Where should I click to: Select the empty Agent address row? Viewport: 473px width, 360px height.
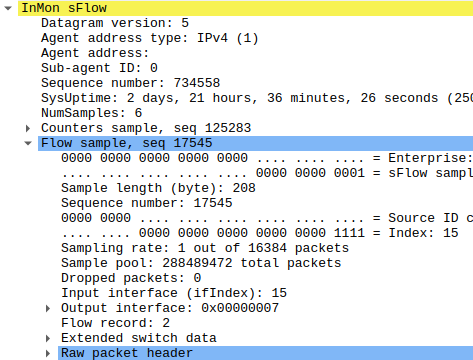click(x=95, y=53)
